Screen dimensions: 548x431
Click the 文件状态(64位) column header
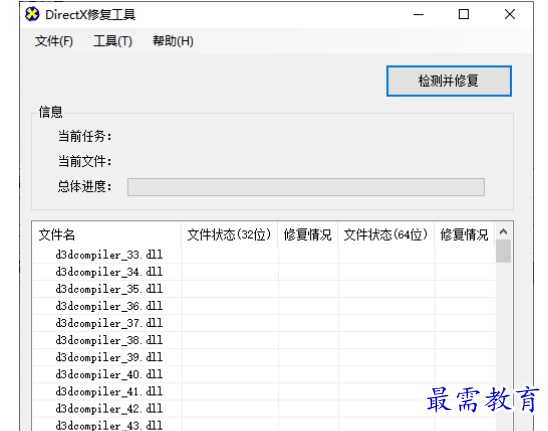coord(386,235)
